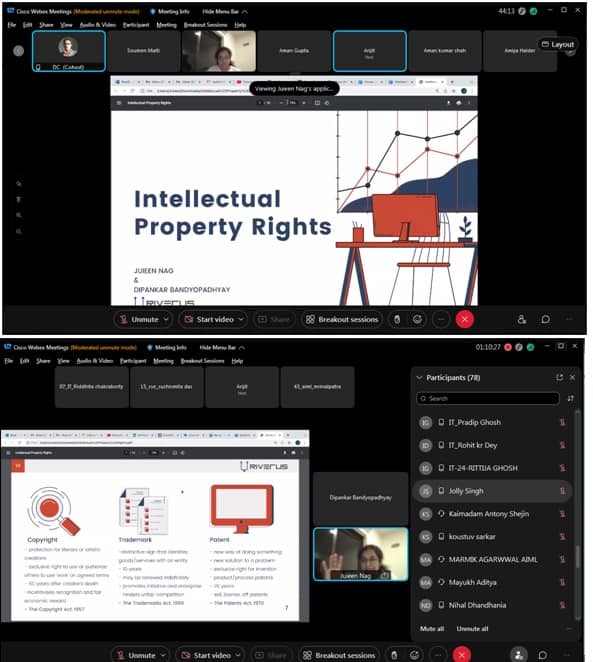
Task: Collapse the Participants (78) header chevron
Action: (419, 377)
